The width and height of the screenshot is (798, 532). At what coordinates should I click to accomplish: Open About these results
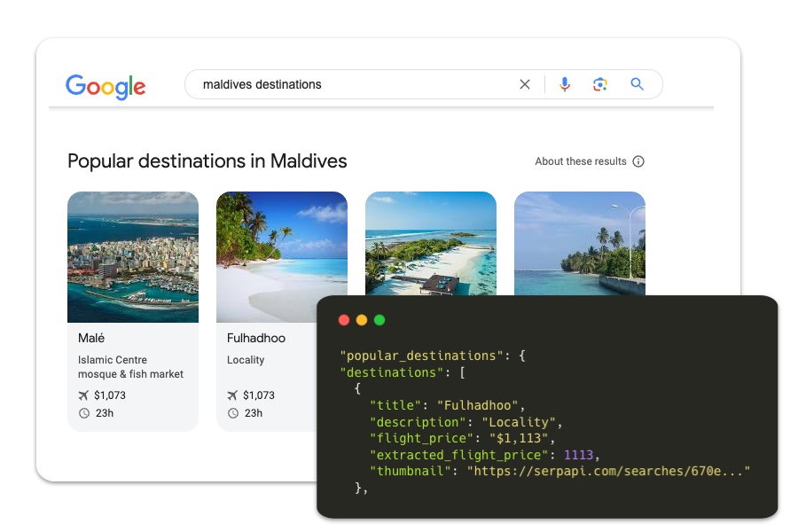pyautogui.click(x=580, y=161)
